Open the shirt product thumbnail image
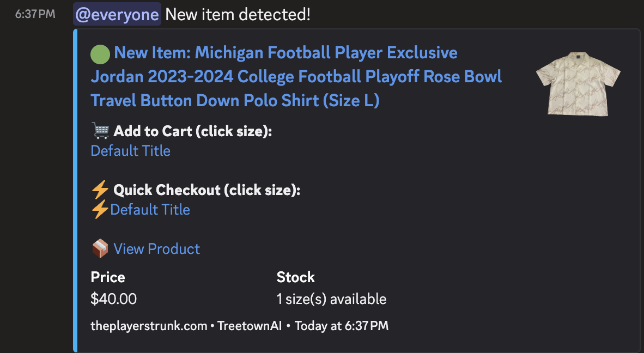This screenshot has height=353, width=644. pos(578,83)
